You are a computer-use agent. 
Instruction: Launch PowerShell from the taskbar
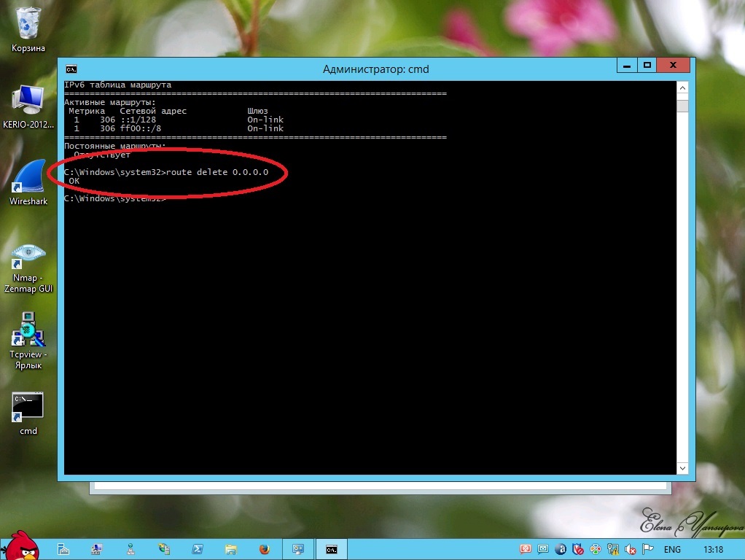(x=197, y=549)
